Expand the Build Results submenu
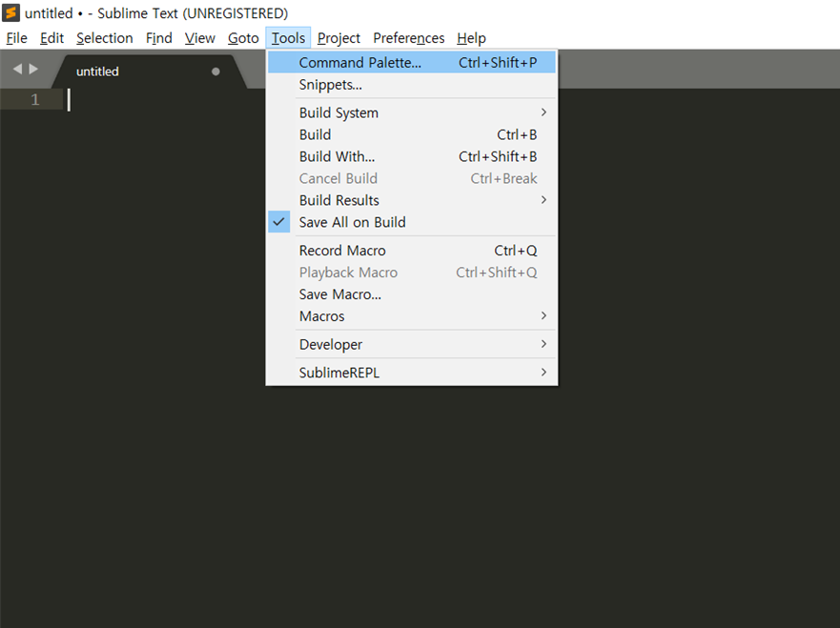Image resolution: width=840 pixels, height=628 pixels. (412, 200)
